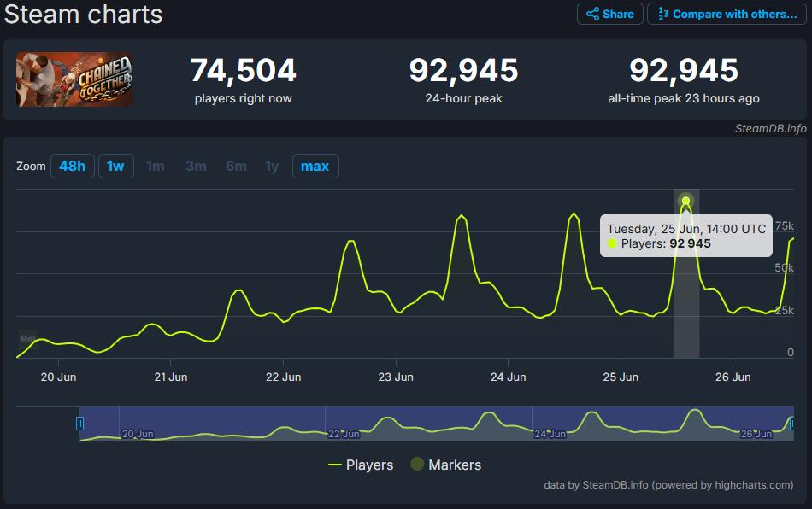Screen dimensions: 812x509
Task: Click the Chained Together game thumbnail
Action: tap(74, 79)
